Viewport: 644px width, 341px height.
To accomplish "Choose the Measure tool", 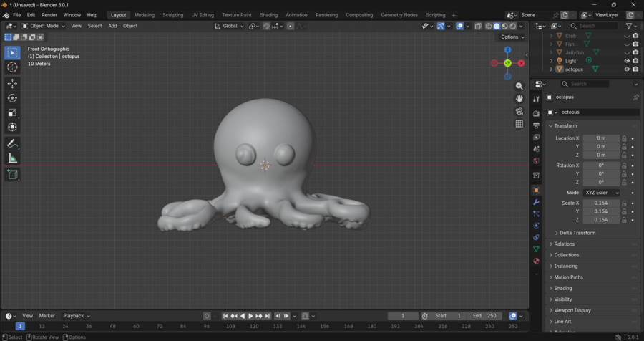I will 12,158.
